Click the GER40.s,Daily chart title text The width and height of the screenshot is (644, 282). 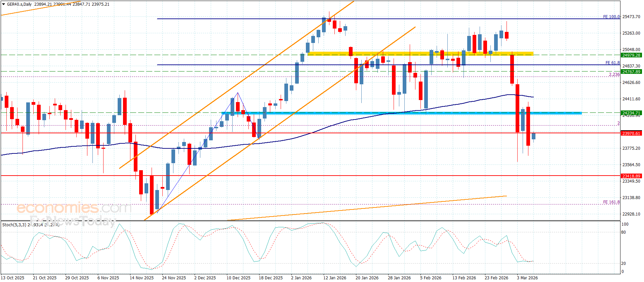[x=19, y=4]
